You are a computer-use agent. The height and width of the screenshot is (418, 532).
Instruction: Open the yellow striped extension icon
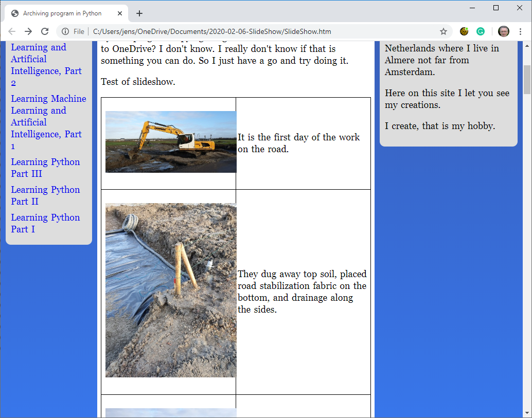pyautogui.click(x=464, y=31)
